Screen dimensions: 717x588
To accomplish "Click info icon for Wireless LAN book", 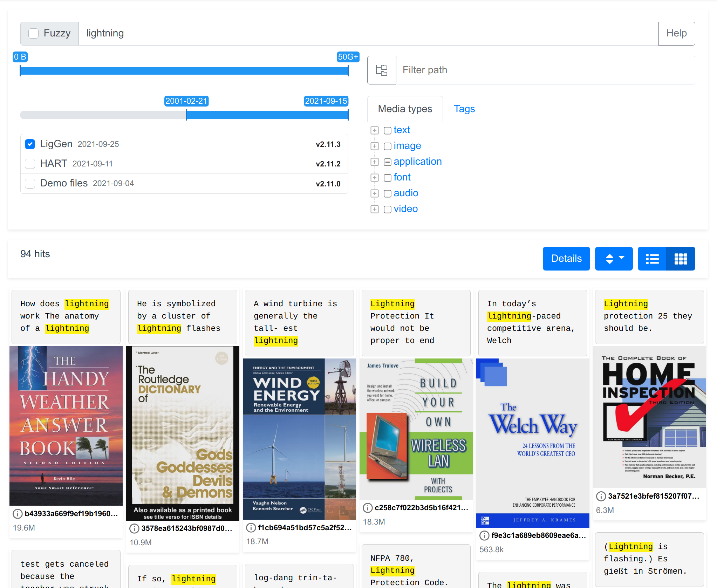I will (368, 508).
